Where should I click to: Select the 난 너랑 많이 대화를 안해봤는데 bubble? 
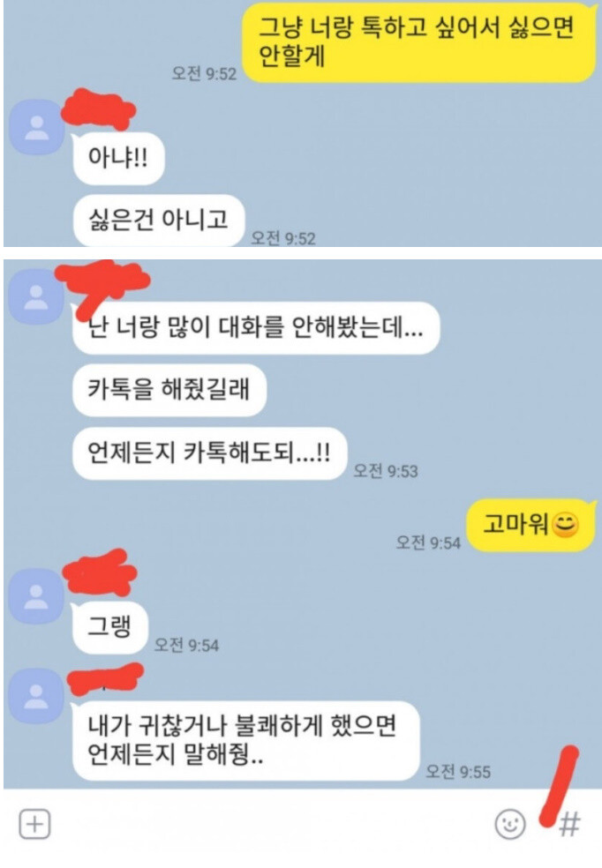click(x=256, y=328)
